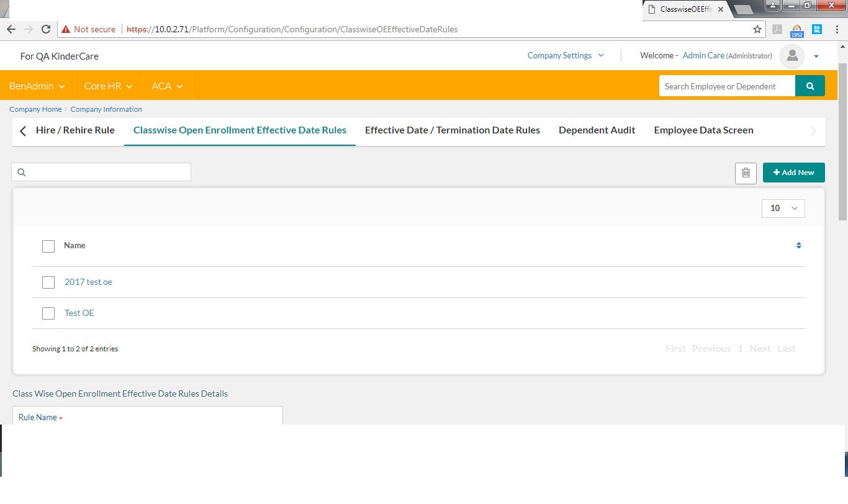Click the Add New button
The width and height of the screenshot is (848, 504).
pyautogui.click(x=793, y=173)
